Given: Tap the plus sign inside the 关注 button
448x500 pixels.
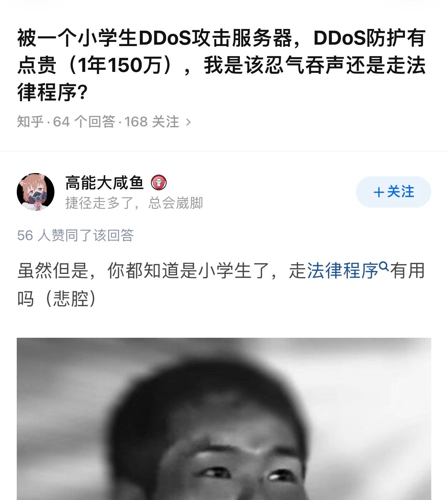Looking at the screenshot, I should pyautogui.click(x=379, y=192).
